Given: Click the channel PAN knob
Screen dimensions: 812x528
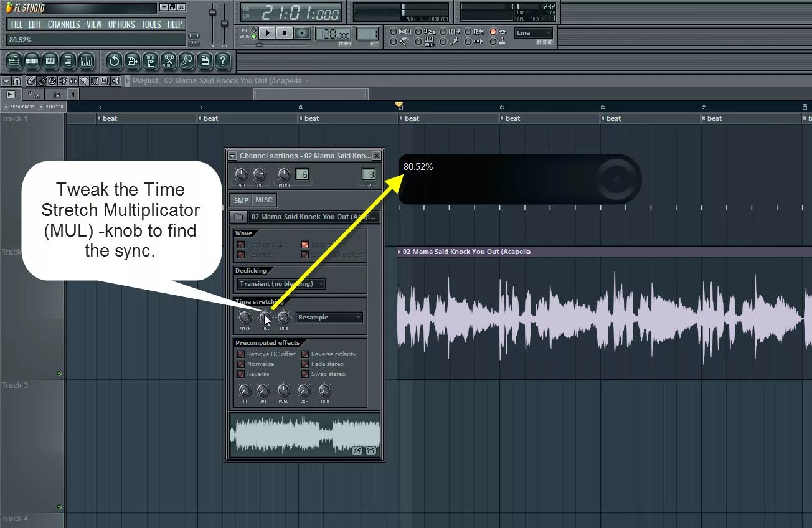Looking at the screenshot, I should click(241, 174).
